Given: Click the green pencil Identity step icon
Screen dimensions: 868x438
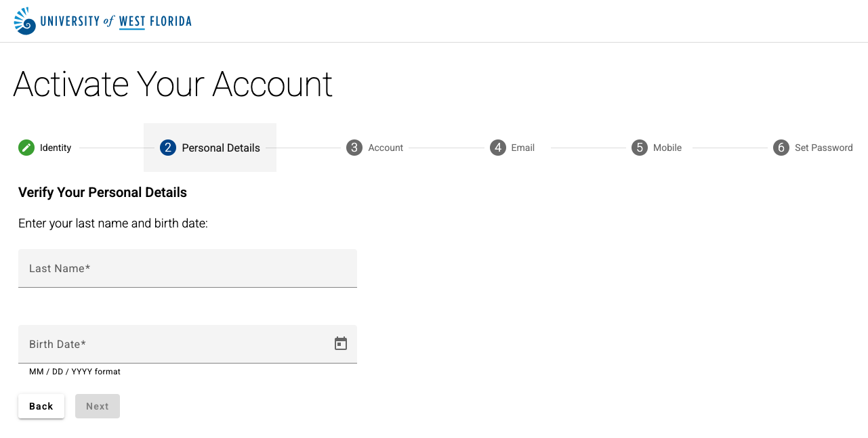Looking at the screenshot, I should click(x=26, y=148).
